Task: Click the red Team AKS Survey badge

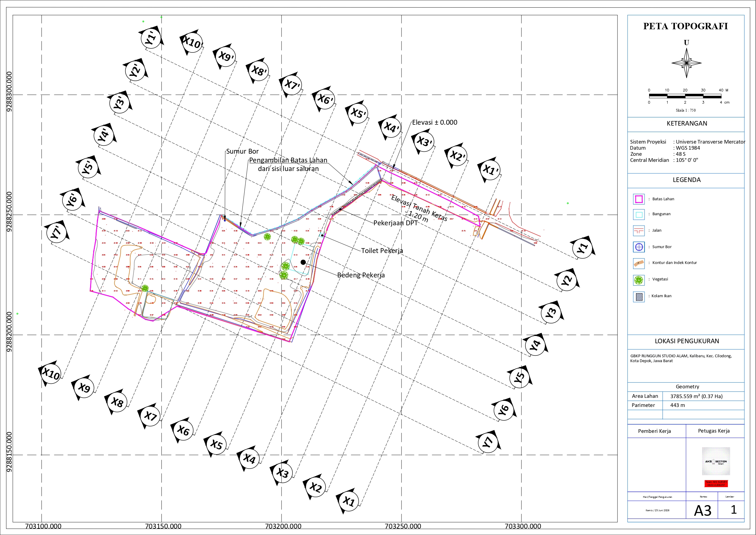Action: (716, 483)
